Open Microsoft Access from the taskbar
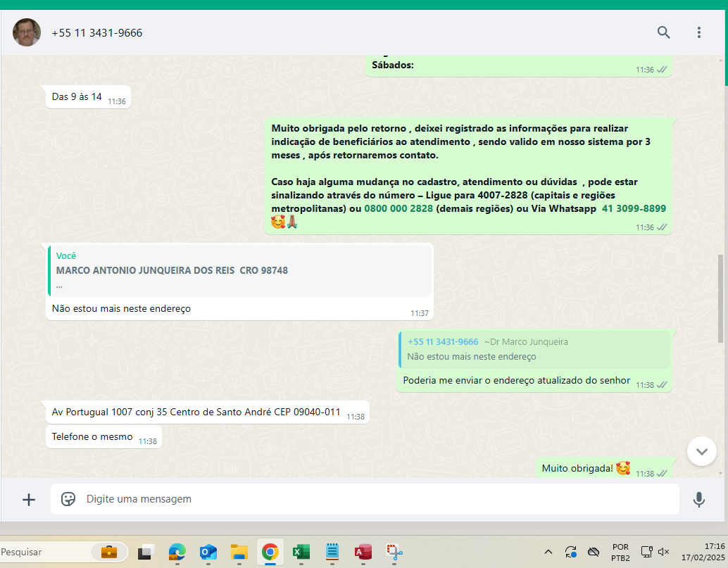The width and height of the screenshot is (728, 568). click(x=363, y=552)
